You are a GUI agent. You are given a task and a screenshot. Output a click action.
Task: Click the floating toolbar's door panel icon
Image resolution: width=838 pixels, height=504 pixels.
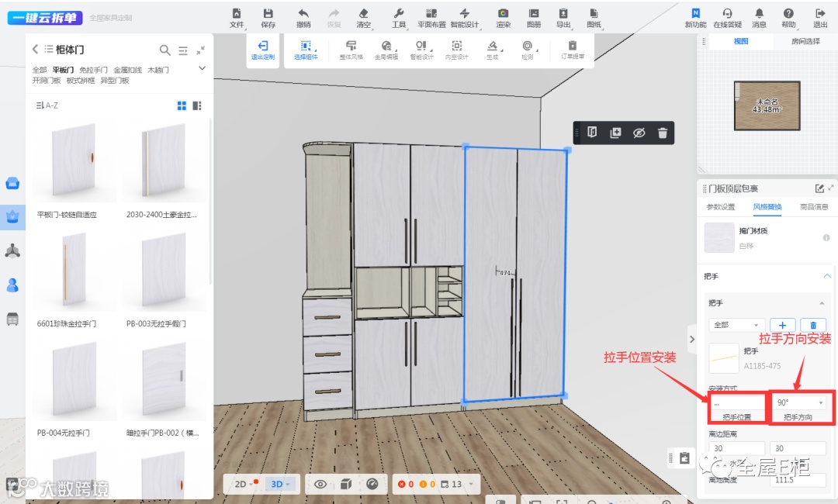click(592, 133)
